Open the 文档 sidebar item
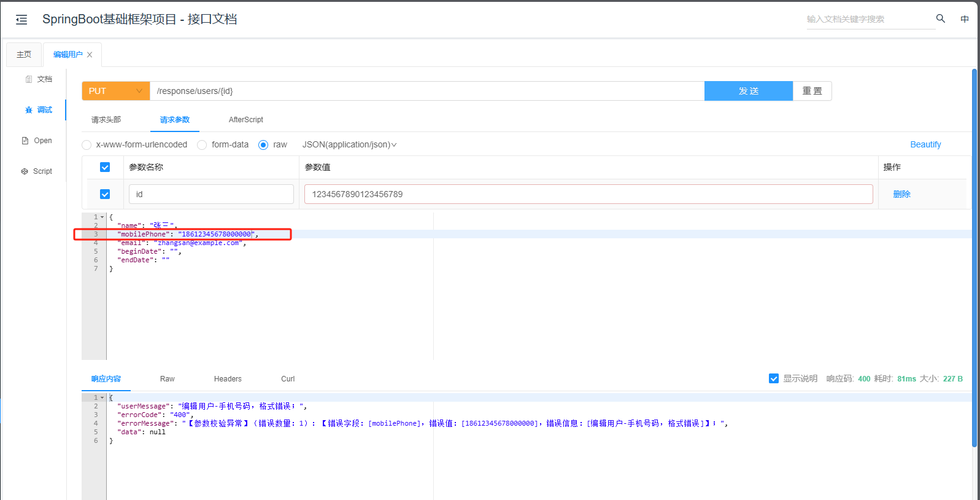 39,79
